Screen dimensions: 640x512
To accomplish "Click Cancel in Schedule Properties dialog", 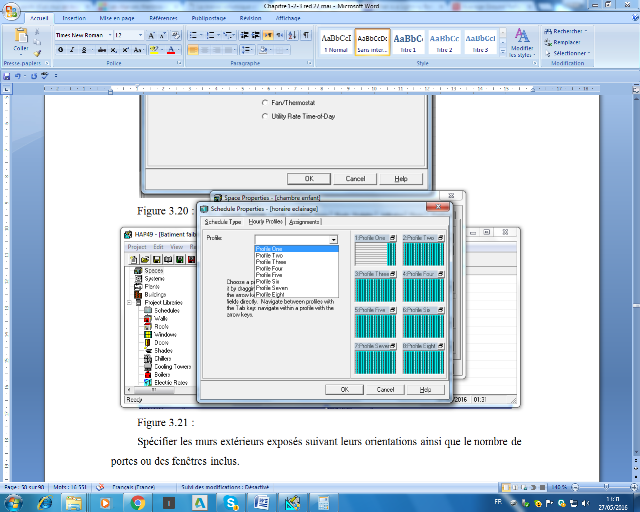I will (386, 389).
